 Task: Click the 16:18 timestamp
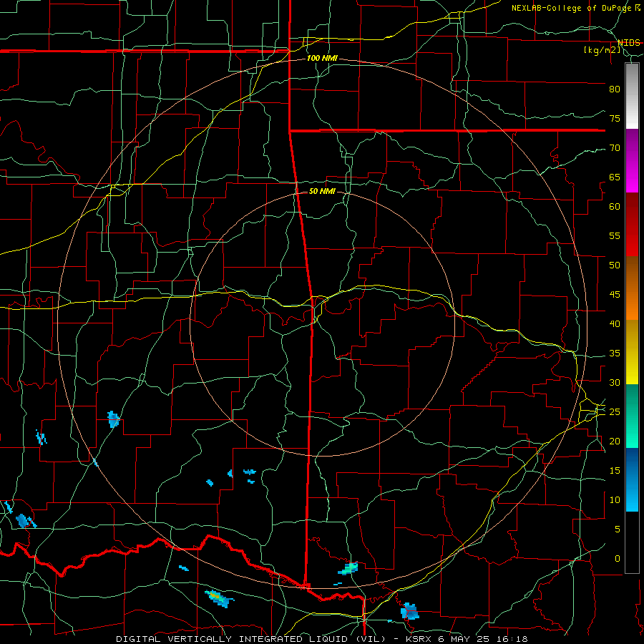click(511, 639)
